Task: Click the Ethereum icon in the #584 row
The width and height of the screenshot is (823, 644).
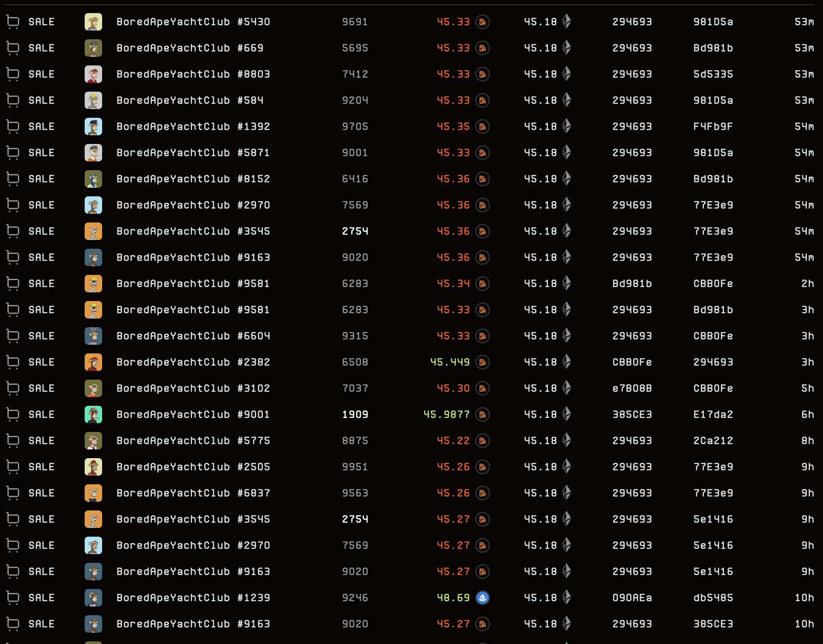Action: tap(566, 100)
